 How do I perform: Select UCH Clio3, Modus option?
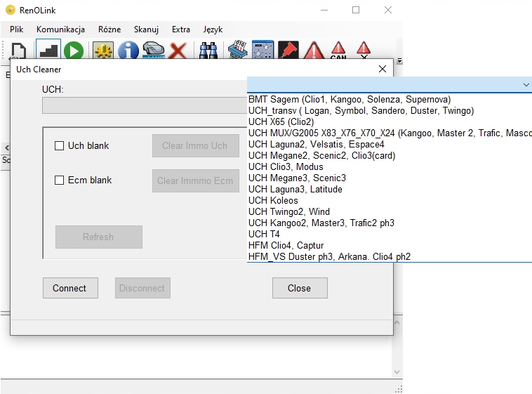pos(390,166)
